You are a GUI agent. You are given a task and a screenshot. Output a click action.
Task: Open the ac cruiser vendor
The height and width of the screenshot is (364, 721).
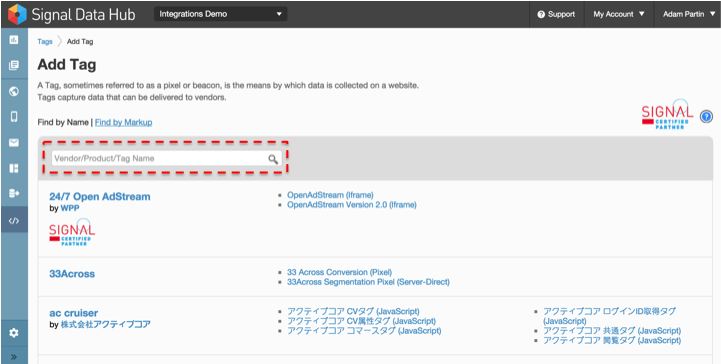74,313
